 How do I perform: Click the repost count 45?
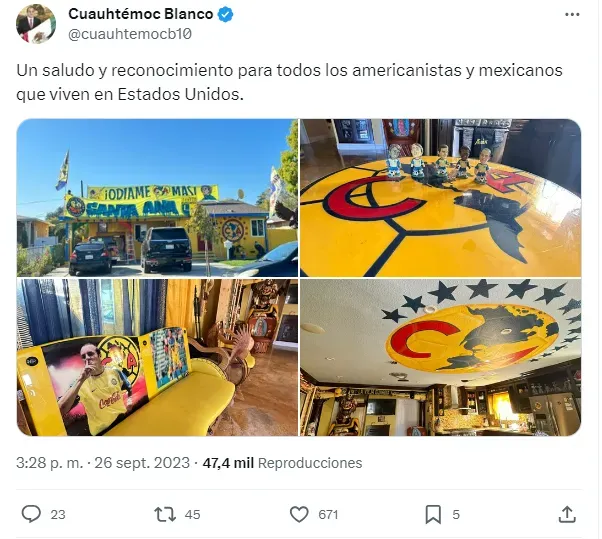click(192, 514)
